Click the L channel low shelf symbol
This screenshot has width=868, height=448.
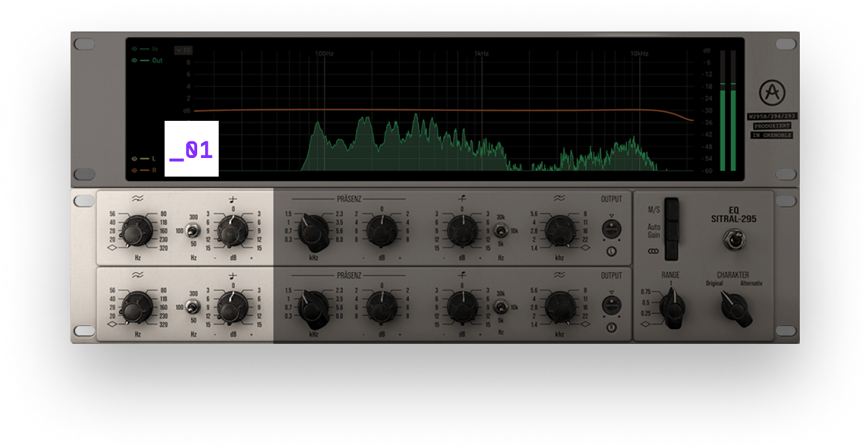(x=232, y=199)
